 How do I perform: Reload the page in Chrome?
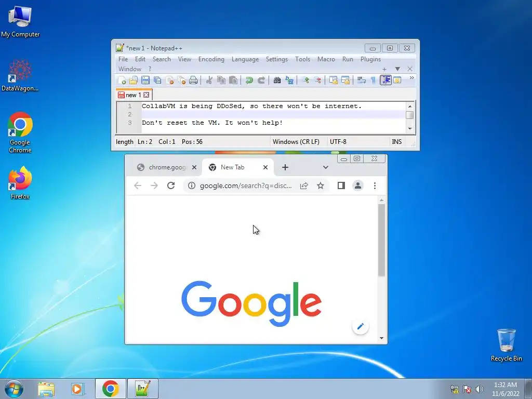pyautogui.click(x=171, y=185)
